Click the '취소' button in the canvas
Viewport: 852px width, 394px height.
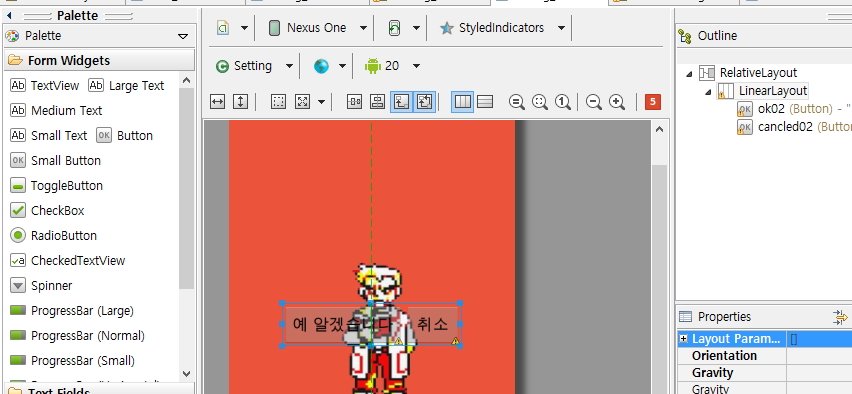(433, 324)
